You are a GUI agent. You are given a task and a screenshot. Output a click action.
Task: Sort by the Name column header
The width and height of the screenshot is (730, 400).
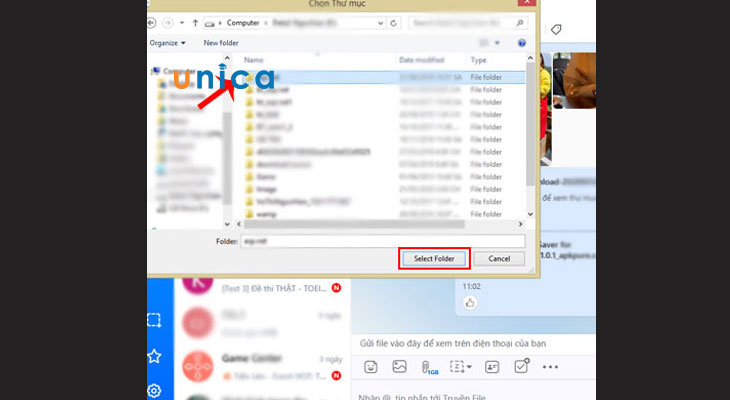(x=254, y=60)
